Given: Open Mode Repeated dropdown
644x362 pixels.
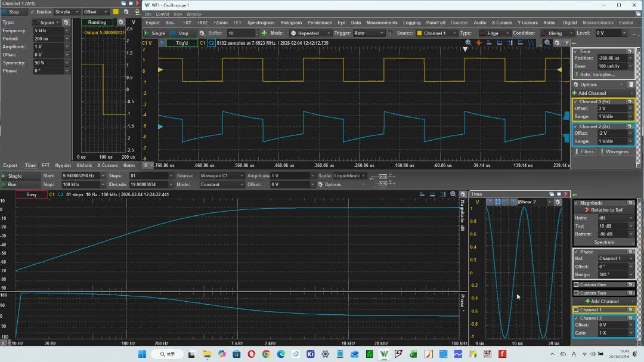Looking at the screenshot, I should point(311,33).
